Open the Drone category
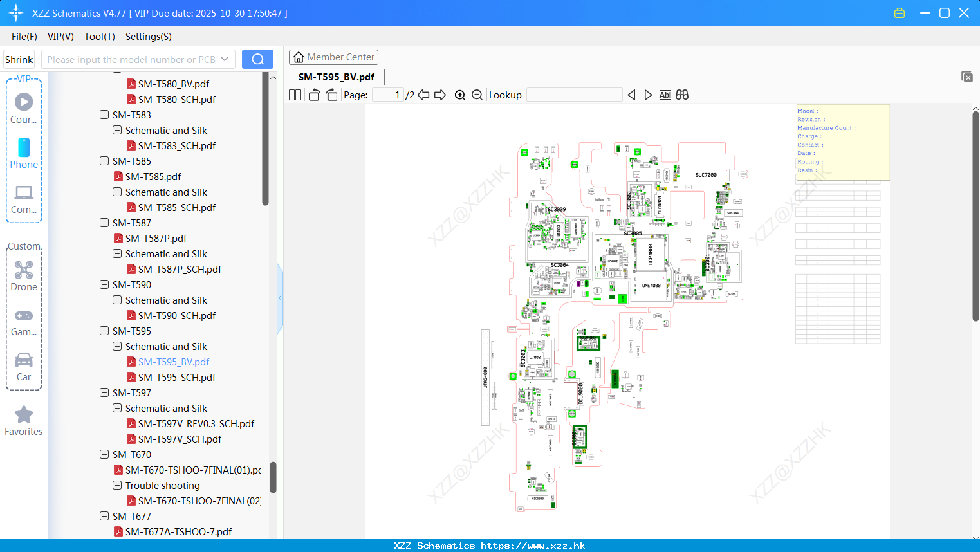Screen dimensions: 980x552 (24, 275)
